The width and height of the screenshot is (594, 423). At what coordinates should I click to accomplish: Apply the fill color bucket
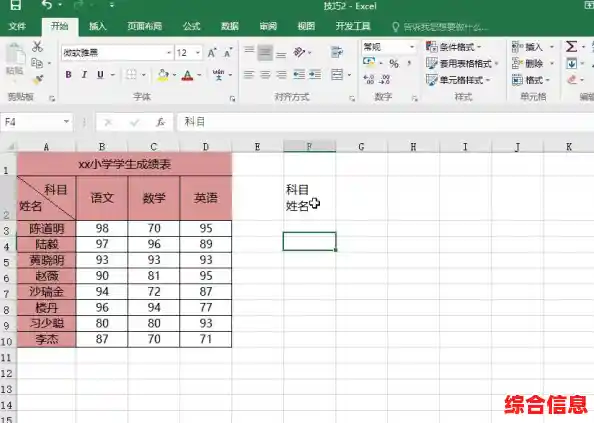[163, 75]
